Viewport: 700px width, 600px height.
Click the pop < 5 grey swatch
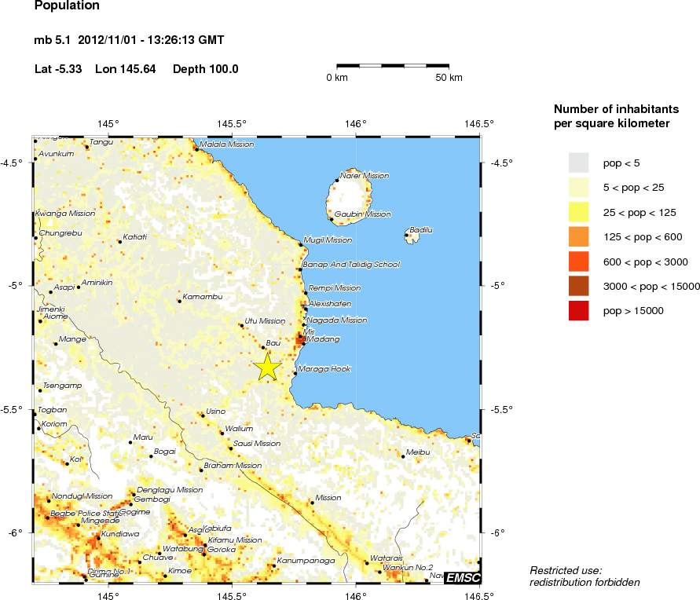coord(578,163)
